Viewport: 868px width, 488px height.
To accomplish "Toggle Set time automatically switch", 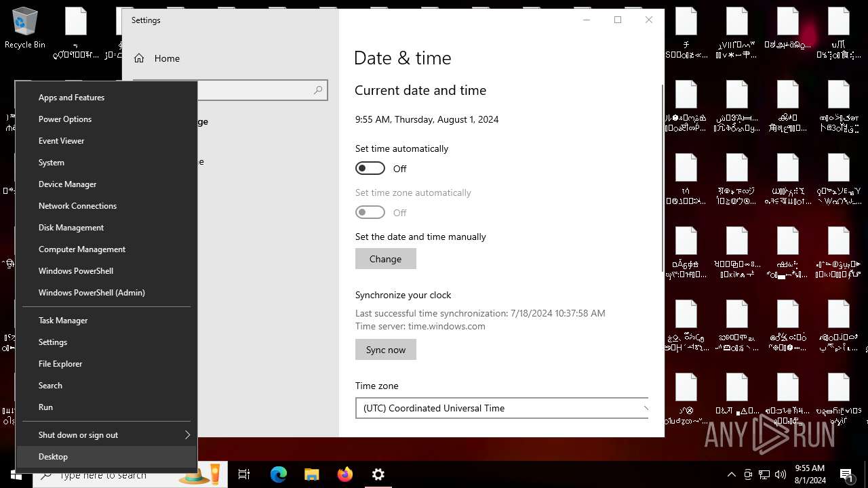I will pos(370,168).
